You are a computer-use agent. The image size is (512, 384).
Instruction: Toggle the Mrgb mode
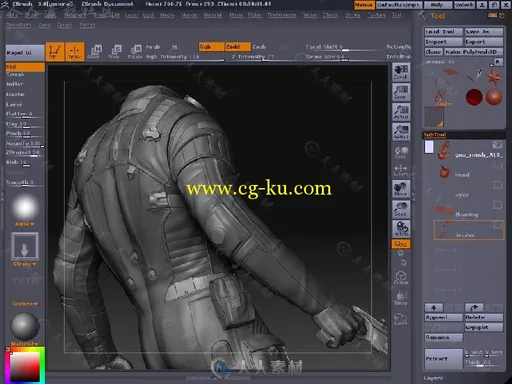[x=153, y=47]
